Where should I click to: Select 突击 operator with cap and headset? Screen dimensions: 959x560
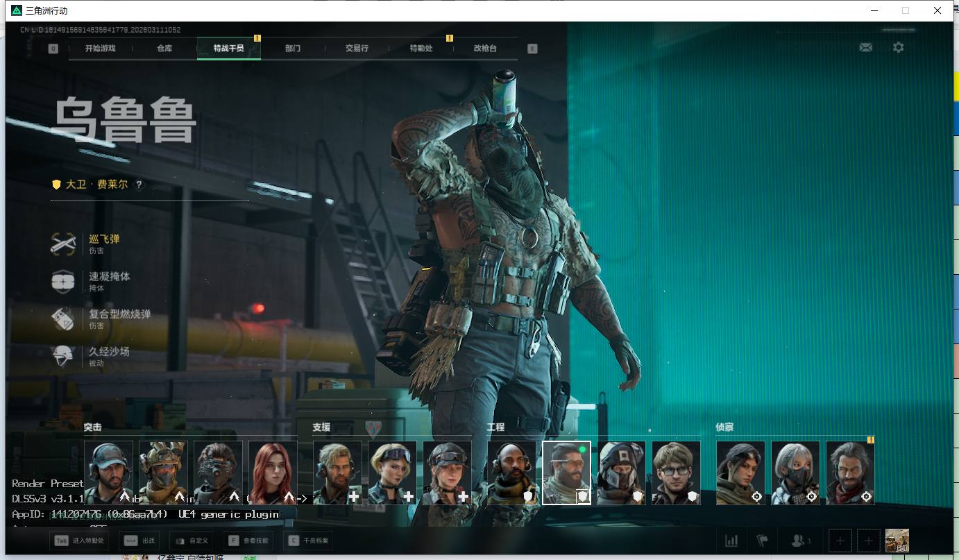[x=108, y=473]
